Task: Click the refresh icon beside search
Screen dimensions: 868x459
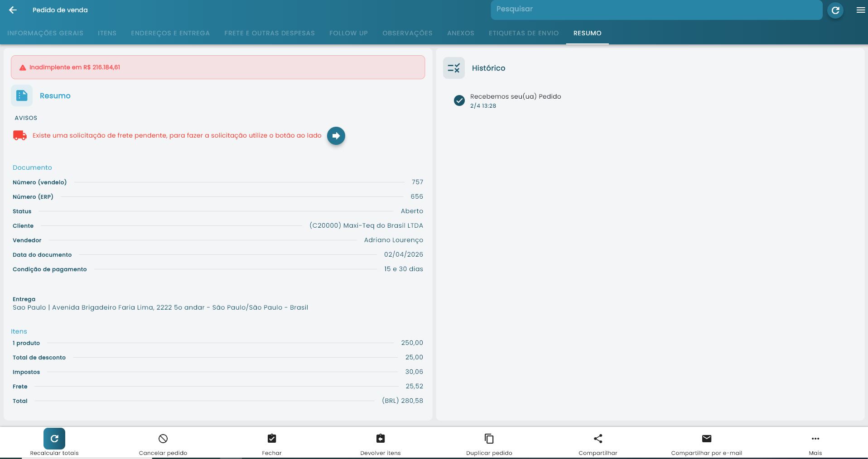Action: coord(835,10)
